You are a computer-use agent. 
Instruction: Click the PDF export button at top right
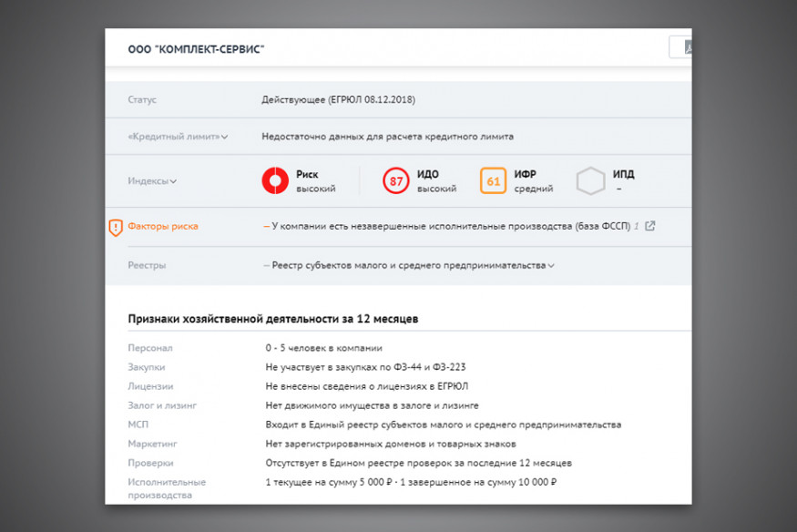[680, 47]
